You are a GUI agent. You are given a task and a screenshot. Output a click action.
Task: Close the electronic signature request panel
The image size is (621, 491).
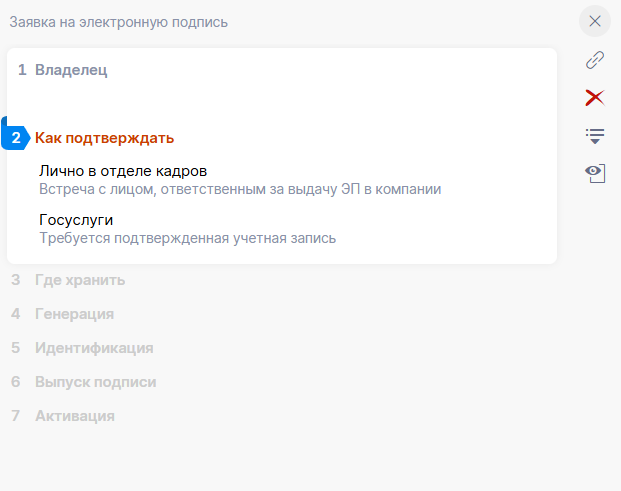pos(595,21)
